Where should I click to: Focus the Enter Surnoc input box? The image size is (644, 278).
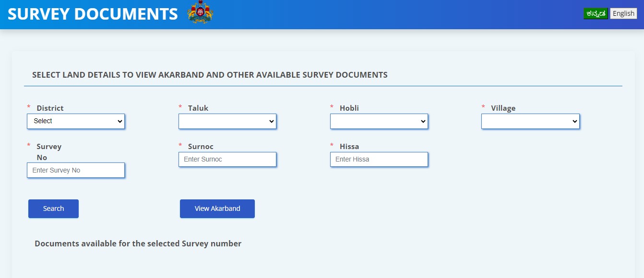pos(227,159)
